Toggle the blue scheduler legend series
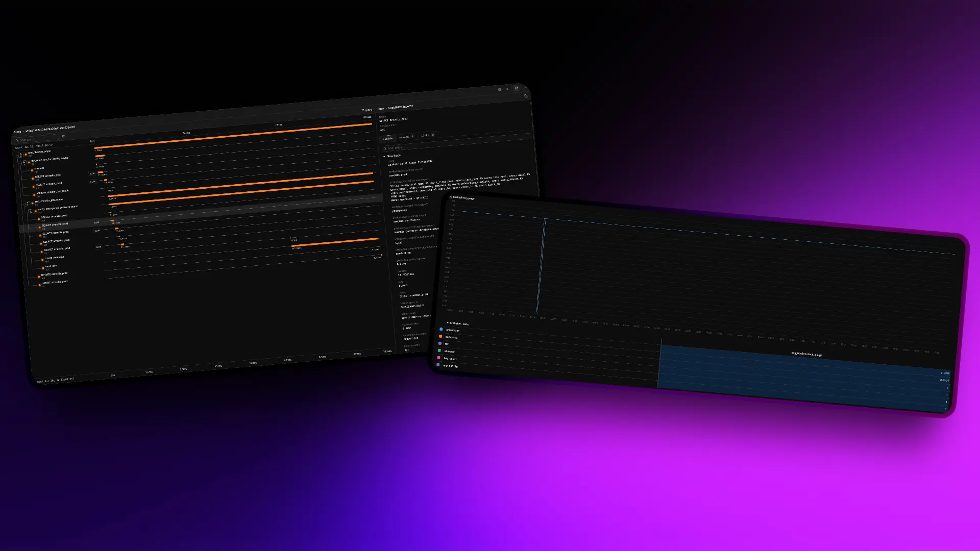Screen dimensions: 980x551 click(441, 329)
